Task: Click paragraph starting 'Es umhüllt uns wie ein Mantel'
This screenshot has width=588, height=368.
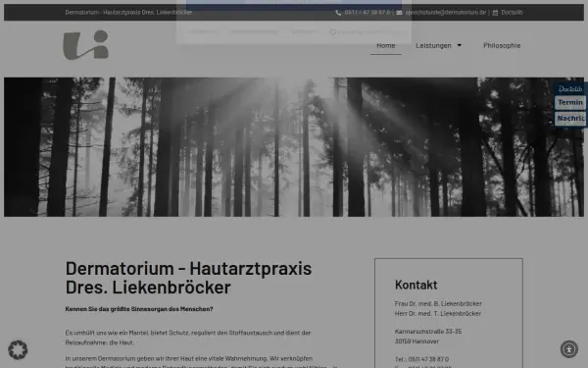Action: [188, 338]
